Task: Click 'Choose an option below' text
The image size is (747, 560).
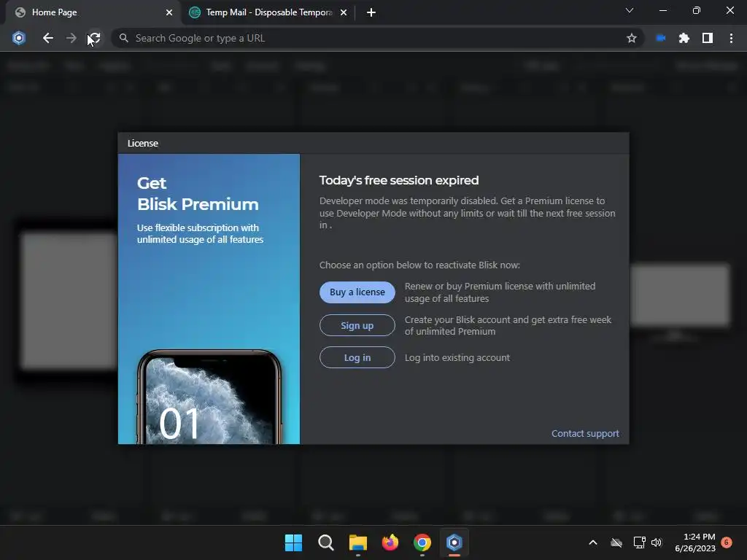Action: [x=419, y=265]
